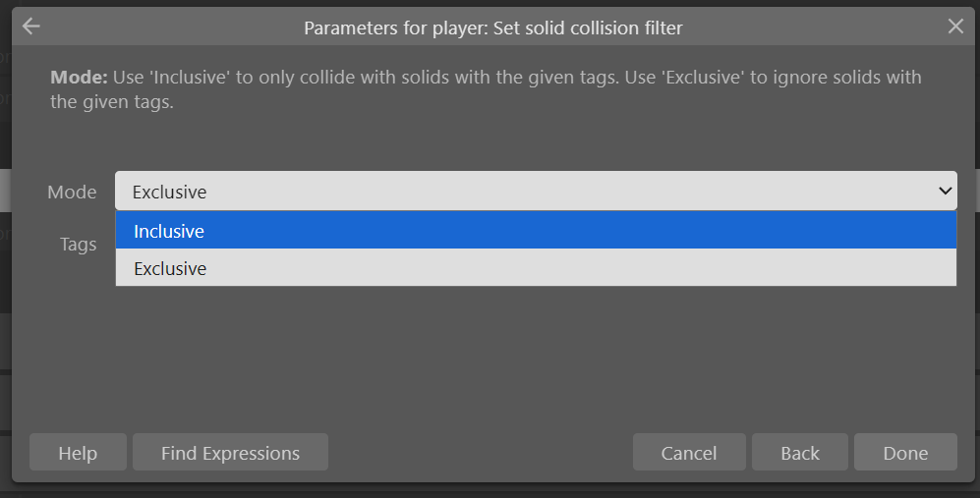This screenshot has height=498, width=980.
Task: Select the Inclusive option in list
Action: click(x=536, y=231)
